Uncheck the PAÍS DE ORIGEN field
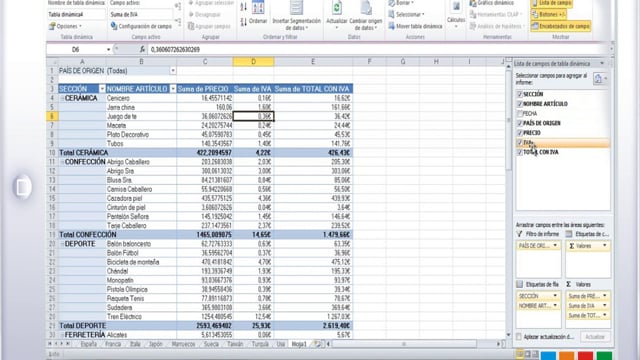The height and width of the screenshot is (360, 640). click(520, 123)
